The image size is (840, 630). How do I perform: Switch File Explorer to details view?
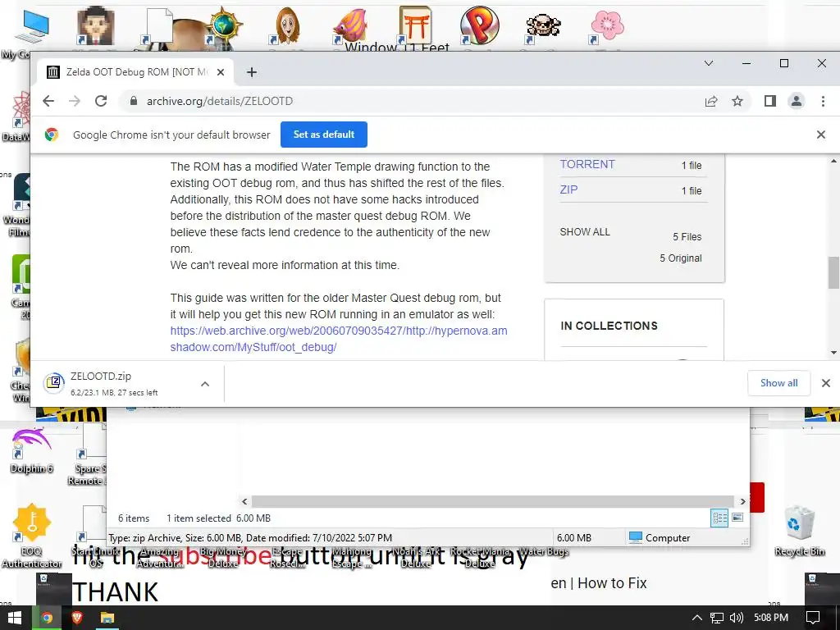click(x=719, y=518)
